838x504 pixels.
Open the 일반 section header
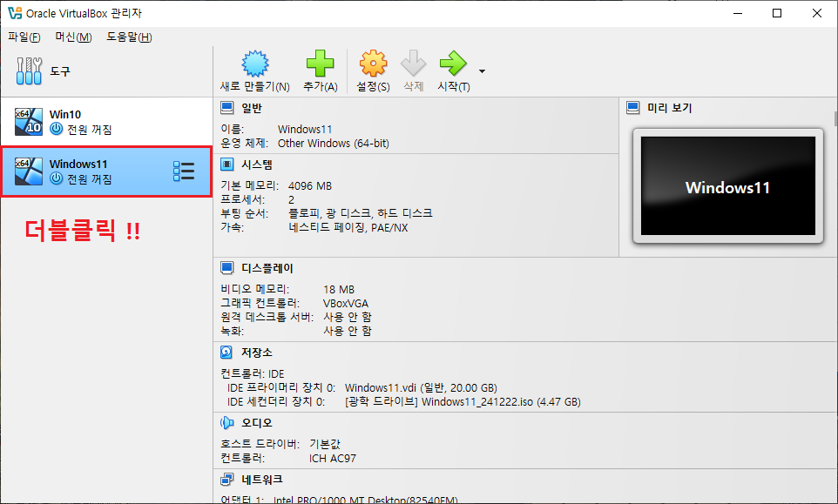(252, 108)
